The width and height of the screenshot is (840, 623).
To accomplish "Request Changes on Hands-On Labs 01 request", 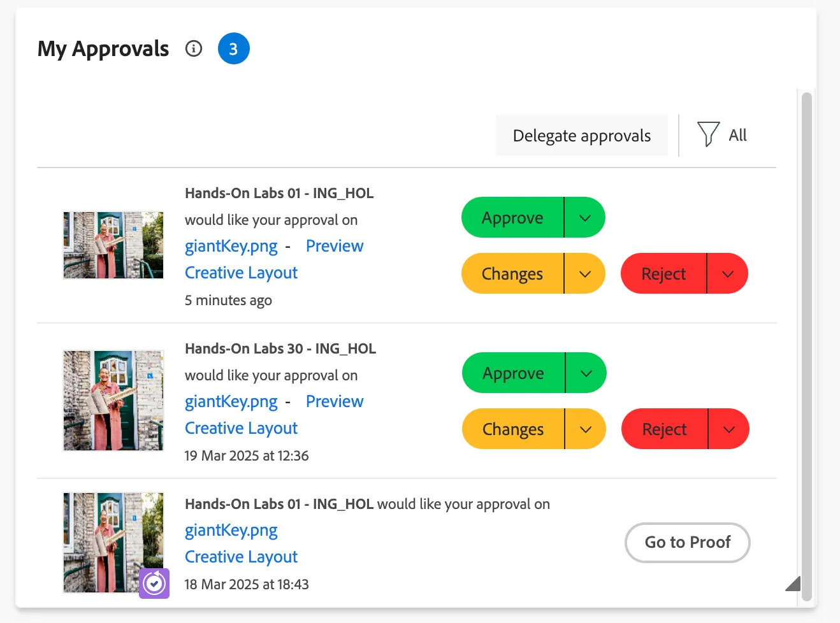I will coord(512,273).
